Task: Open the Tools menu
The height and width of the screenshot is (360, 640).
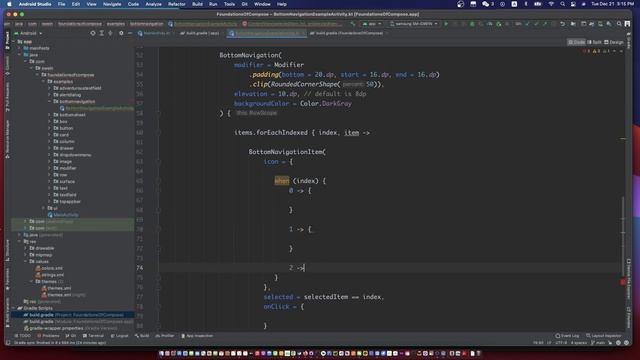Action: [229, 4]
